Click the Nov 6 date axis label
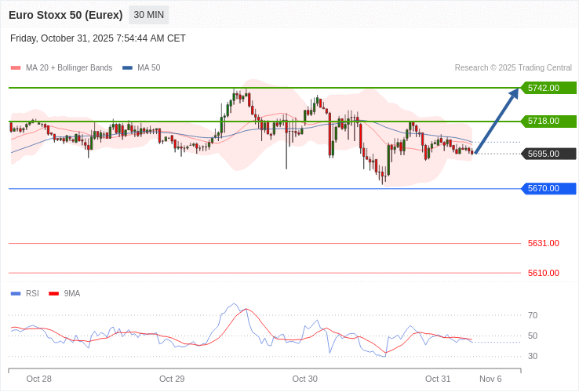579x392 pixels. (490, 379)
